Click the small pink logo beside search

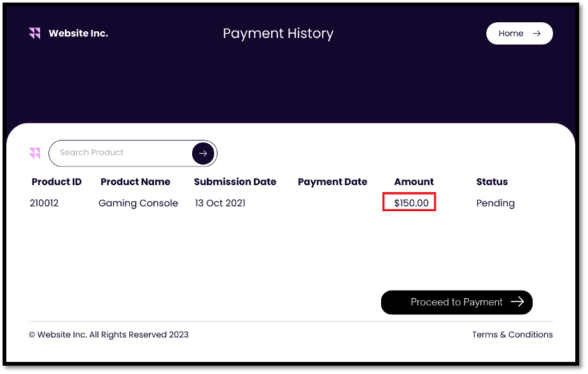click(34, 153)
